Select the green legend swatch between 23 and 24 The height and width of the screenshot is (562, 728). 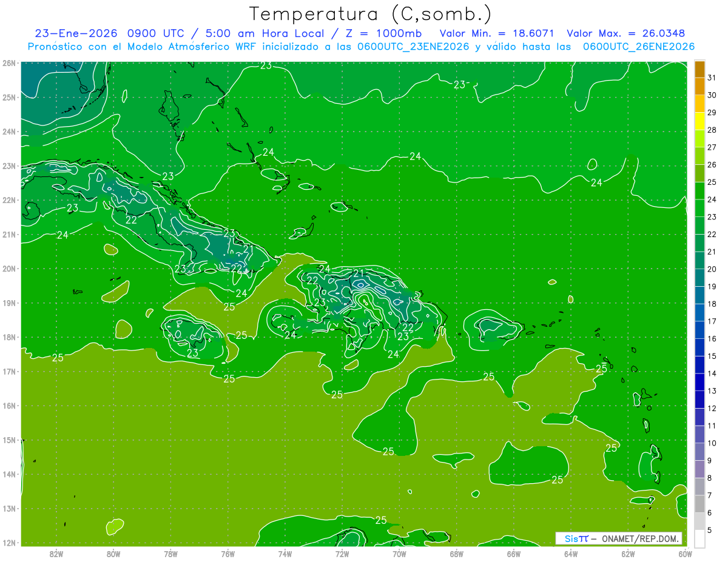click(x=699, y=208)
